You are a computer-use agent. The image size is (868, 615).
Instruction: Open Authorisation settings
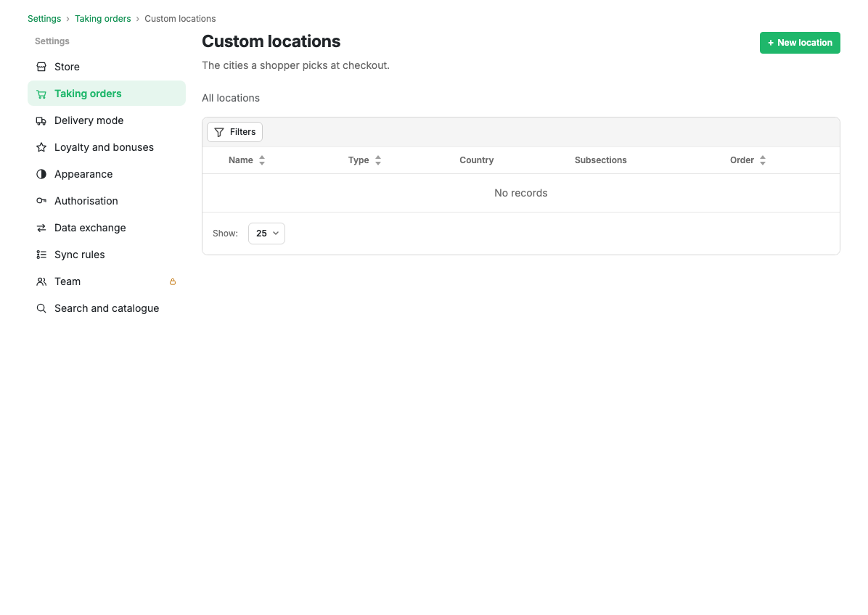pyautogui.click(x=106, y=201)
